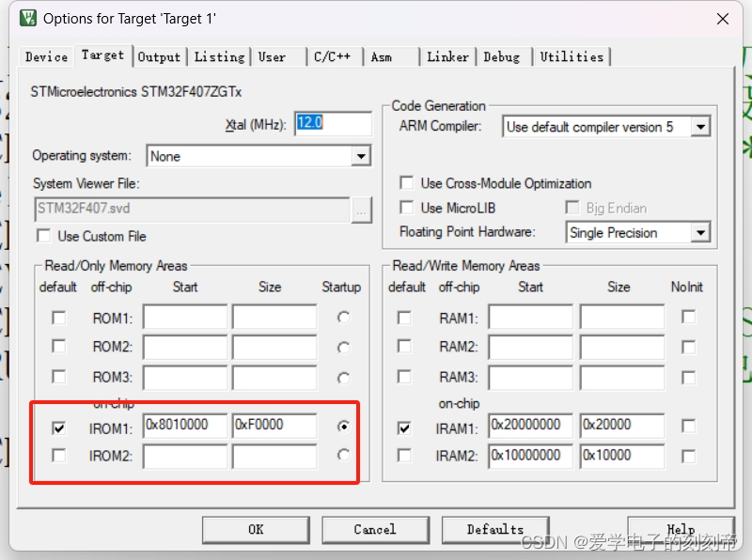The image size is (752, 560).
Task: Click the Cancel button
Action: 375,529
